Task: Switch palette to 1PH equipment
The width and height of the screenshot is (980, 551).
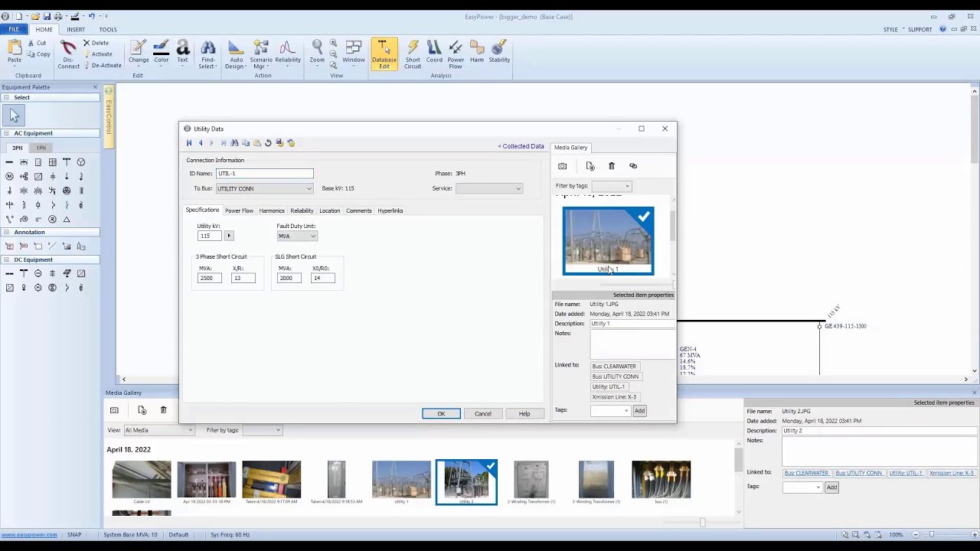Action: 41,148
